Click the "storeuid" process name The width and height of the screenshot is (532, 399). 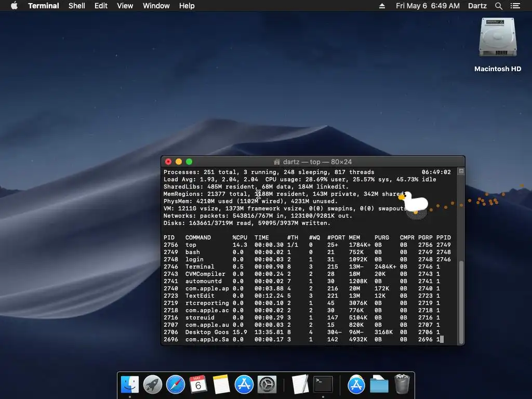pos(200,317)
